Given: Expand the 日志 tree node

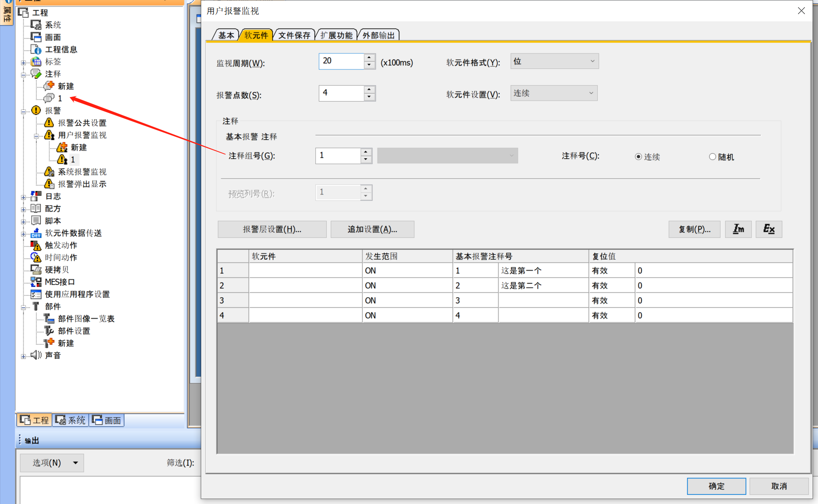Looking at the screenshot, I should [x=24, y=197].
